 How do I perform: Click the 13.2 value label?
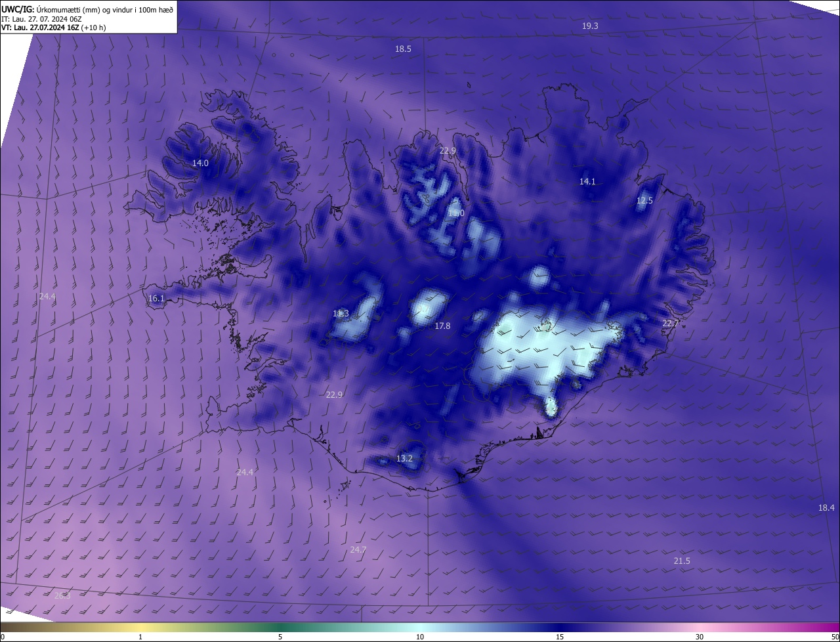[404, 458]
